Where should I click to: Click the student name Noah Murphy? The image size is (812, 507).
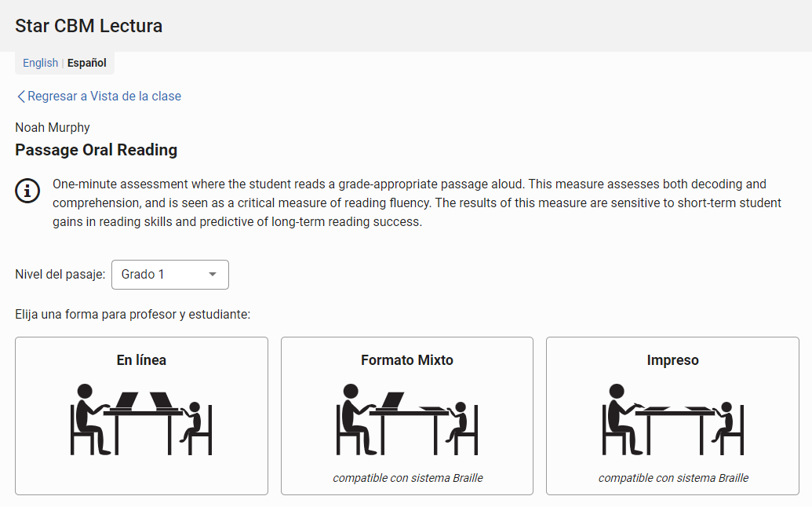[53, 127]
